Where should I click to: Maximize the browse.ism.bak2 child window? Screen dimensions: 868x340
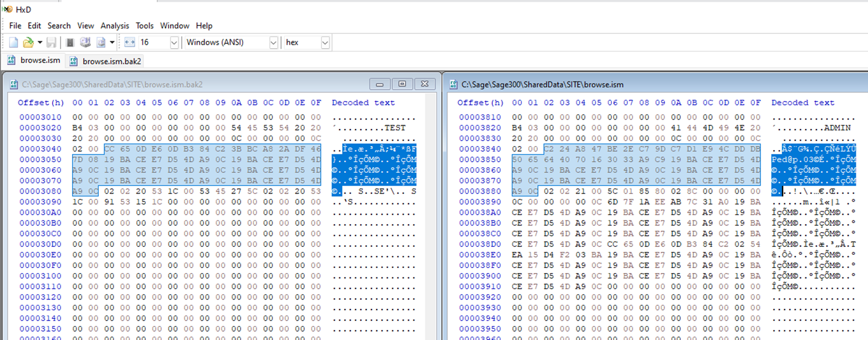tap(402, 84)
